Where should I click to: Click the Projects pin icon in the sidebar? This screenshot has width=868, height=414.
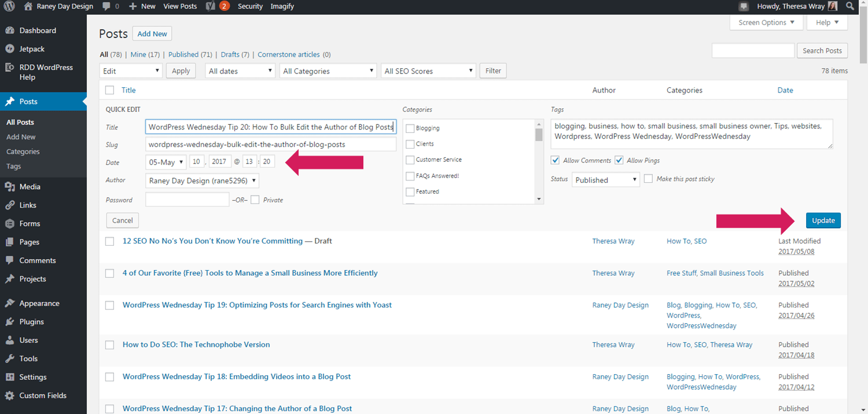click(10, 279)
